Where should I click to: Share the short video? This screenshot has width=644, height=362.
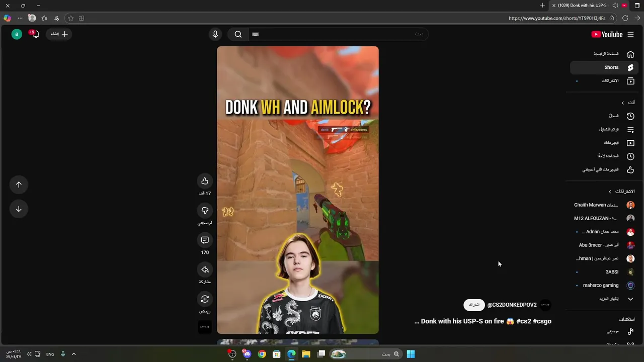tap(205, 269)
